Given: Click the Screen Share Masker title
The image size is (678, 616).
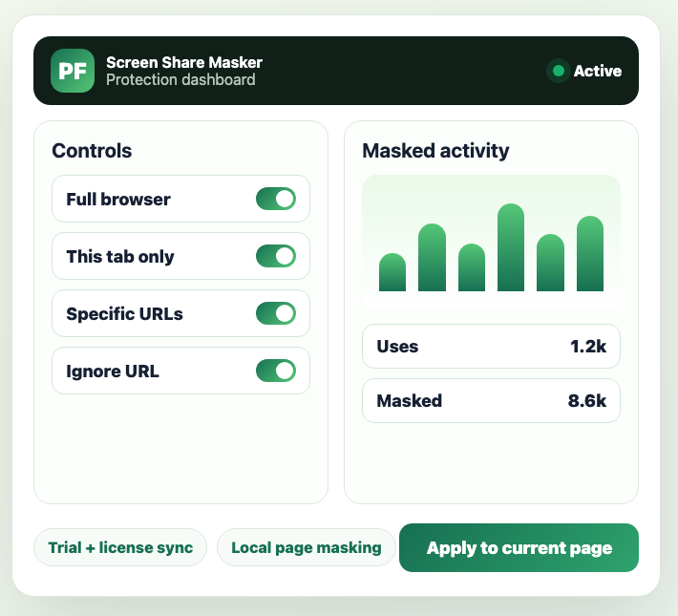Looking at the screenshot, I should pos(184,62).
